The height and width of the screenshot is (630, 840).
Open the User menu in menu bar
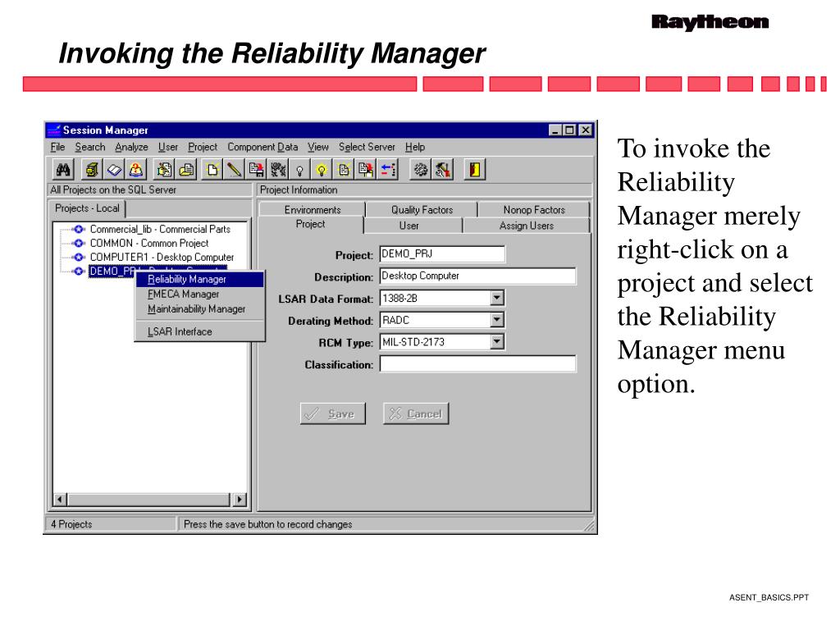click(167, 147)
